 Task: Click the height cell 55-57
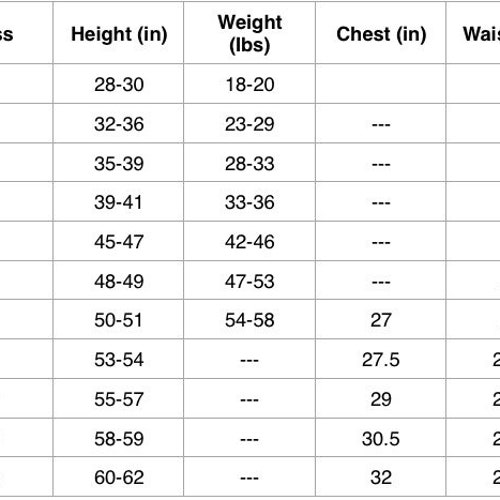coord(119,399)
